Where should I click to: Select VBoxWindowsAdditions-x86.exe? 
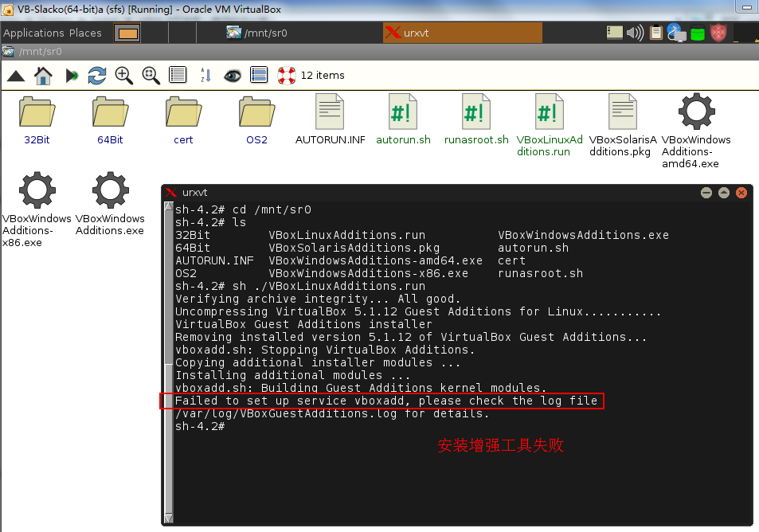37,209
